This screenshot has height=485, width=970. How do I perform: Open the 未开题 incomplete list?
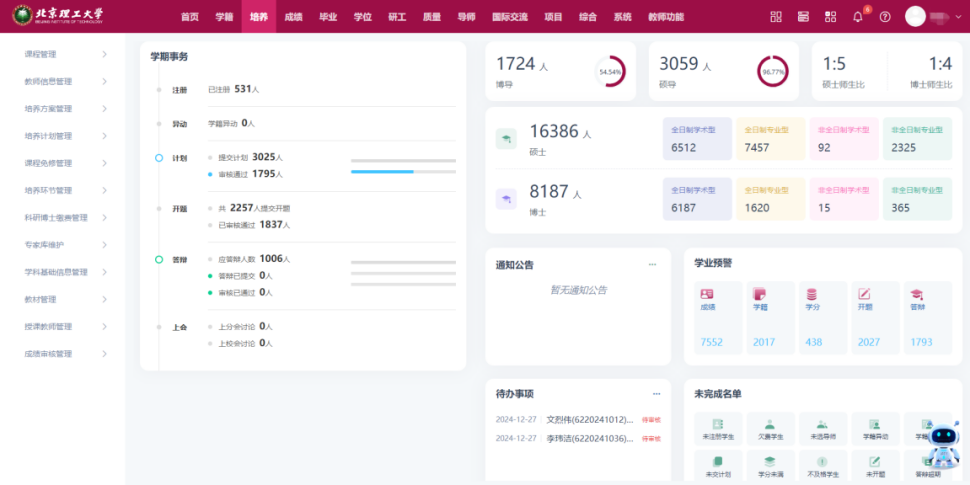pyautogui.click(x=874, y=466)
